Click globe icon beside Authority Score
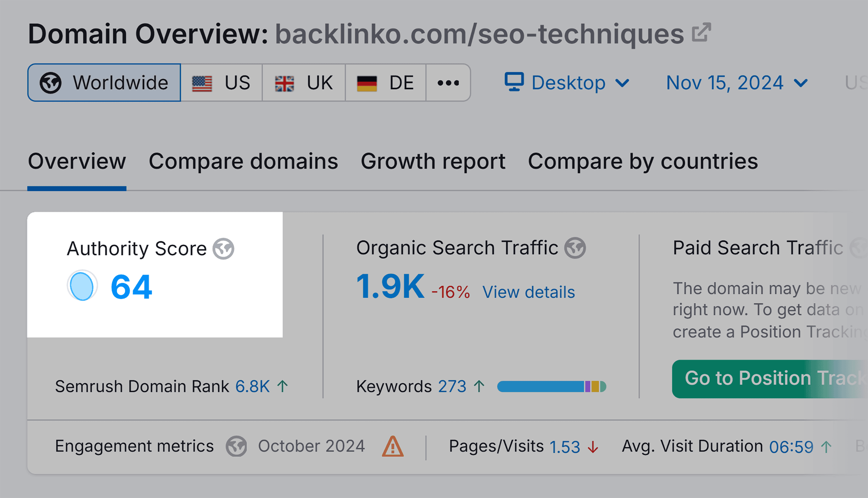This screenshot has width=868, height=498. 223,248
